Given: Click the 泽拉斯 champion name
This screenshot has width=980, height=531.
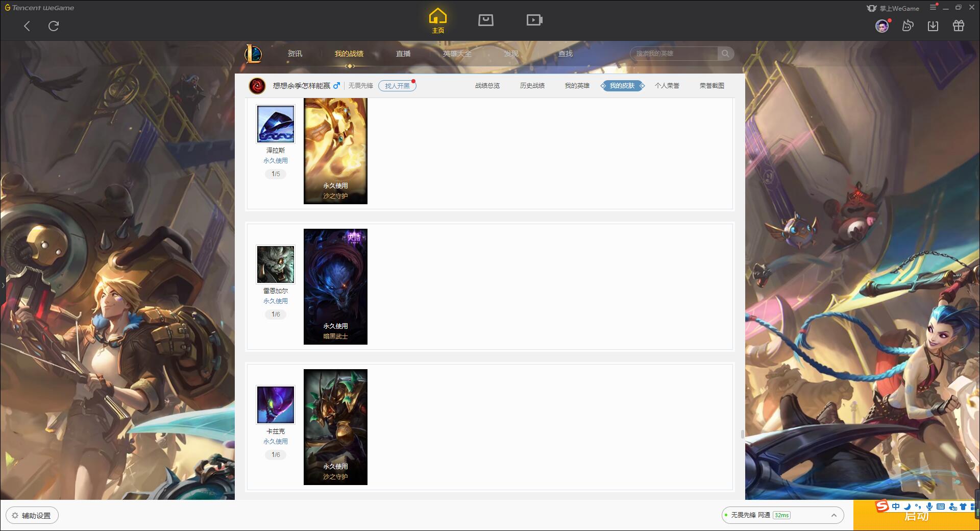Looking at the screenshot, I should [276, 151].
